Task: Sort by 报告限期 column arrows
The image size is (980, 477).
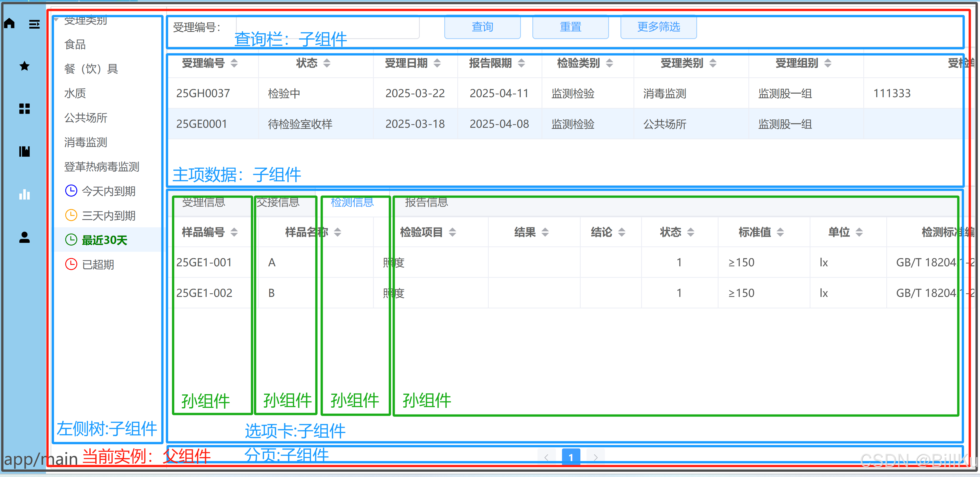Action: [x=522, y=63]
